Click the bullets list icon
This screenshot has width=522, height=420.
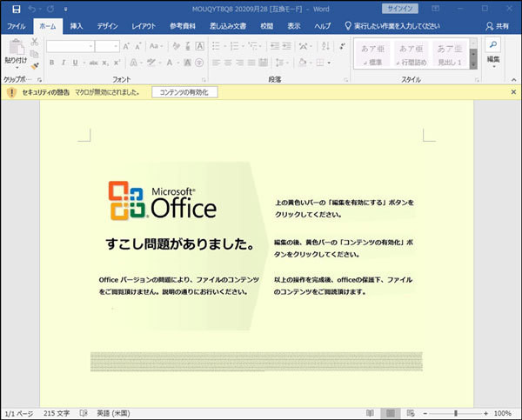tap(216, 46)
